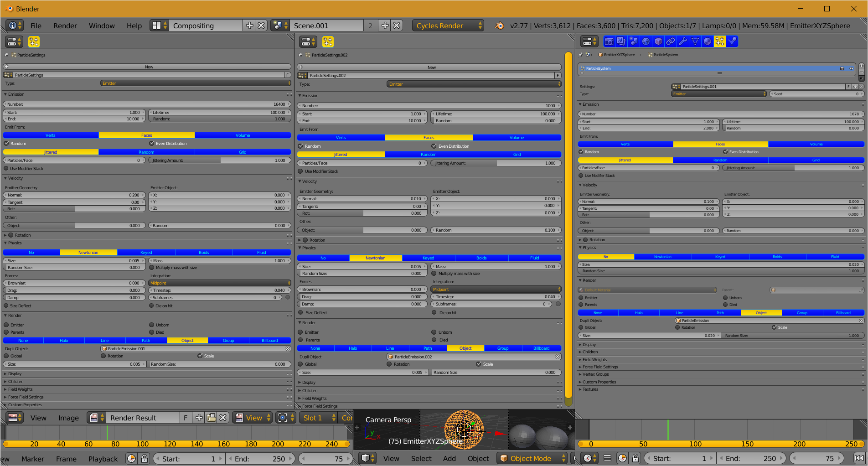Enable Global checkbox in left panel
Viewport: 868px width, 466px height.
pyautogui.click(x=6, y=356)
